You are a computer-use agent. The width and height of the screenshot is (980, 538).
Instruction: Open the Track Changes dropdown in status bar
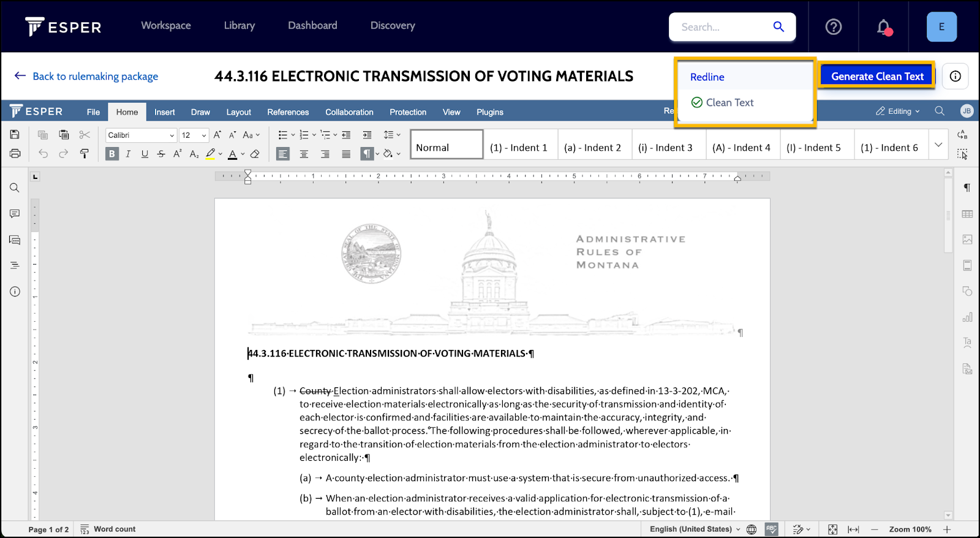[x=801, y=529]
